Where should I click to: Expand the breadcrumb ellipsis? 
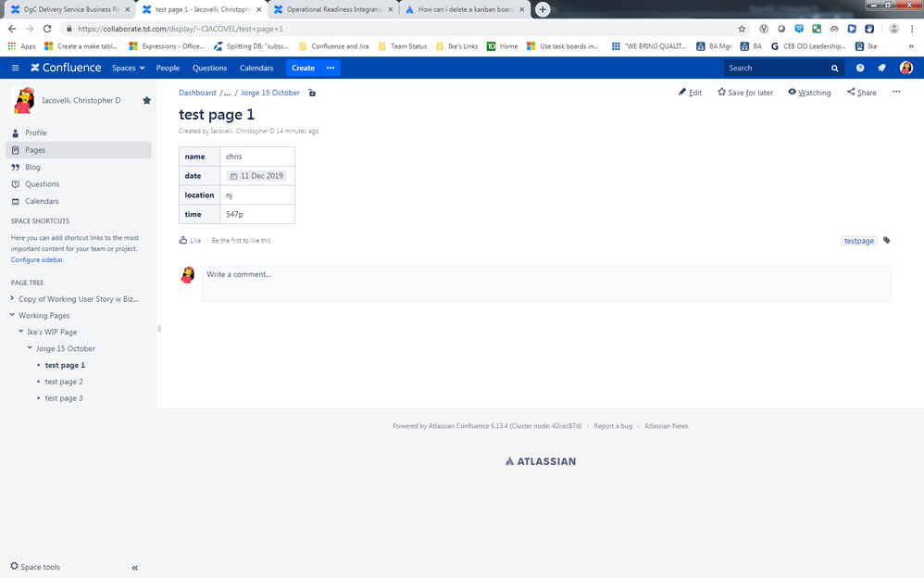[227, 93]
